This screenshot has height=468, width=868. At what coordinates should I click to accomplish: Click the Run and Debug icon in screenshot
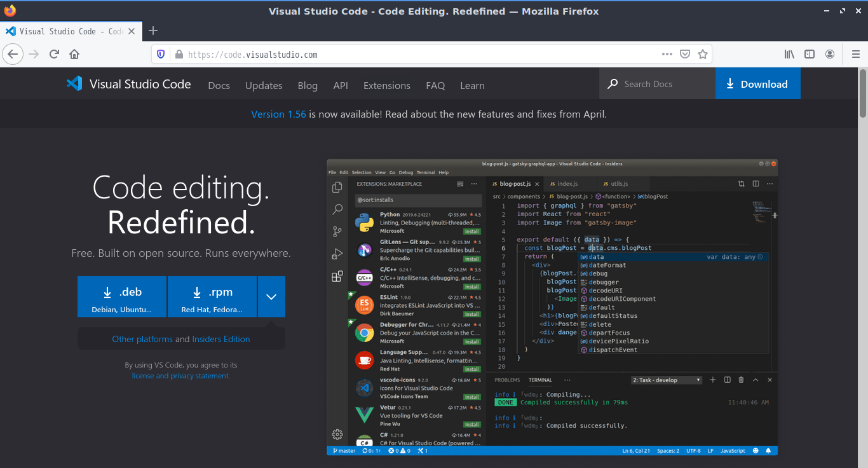coord(337,254)
